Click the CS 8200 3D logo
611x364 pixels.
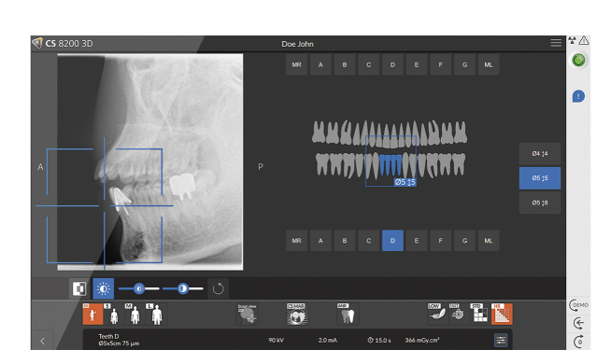click(x=63, y=43)
